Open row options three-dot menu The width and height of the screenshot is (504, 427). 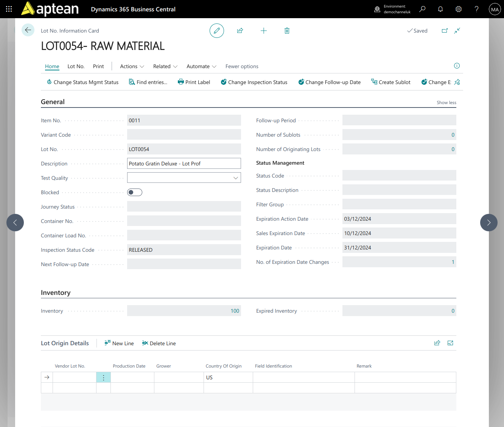tap(103, 377)
